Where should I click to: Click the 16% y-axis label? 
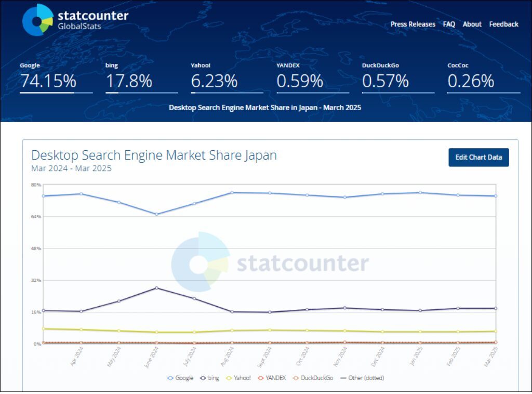click(36, 312)
